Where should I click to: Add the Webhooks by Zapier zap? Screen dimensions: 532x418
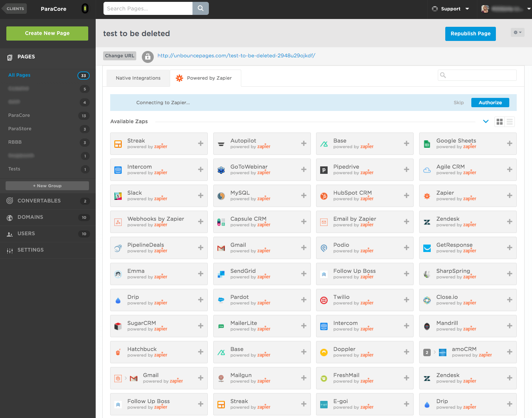coord(200,221)
